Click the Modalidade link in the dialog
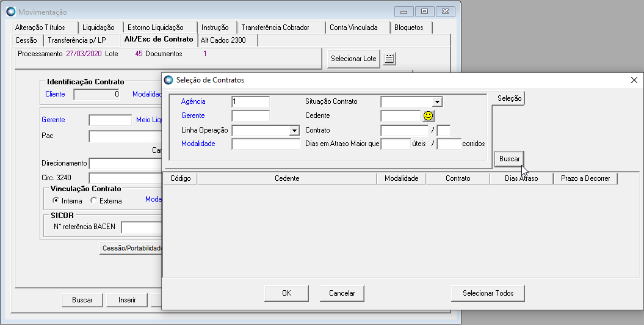 click(198, 144)
